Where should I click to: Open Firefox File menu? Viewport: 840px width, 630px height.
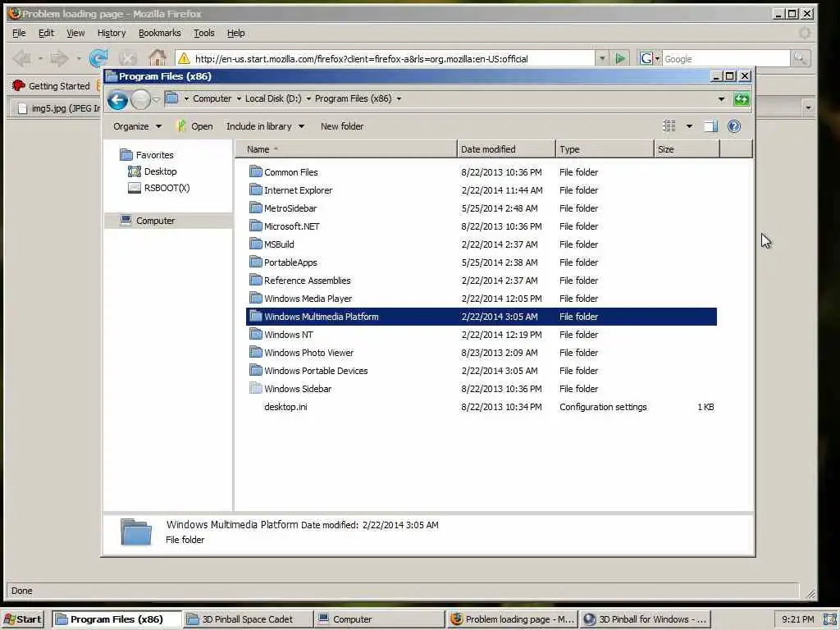tap(19, 33)
